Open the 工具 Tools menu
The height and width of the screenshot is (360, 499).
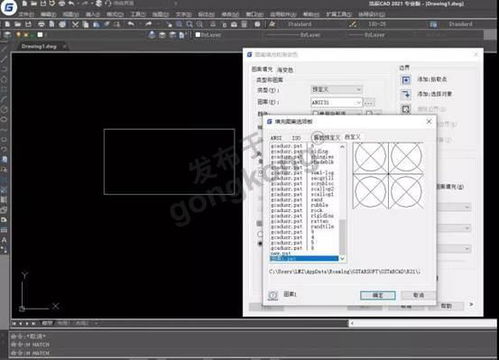click(x=138, y=14)
